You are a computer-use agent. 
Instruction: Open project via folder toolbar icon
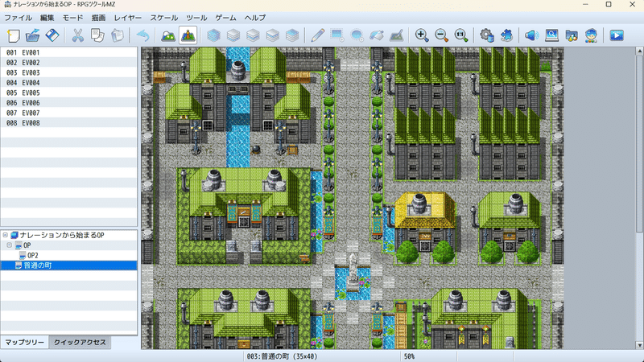(32, 35)
